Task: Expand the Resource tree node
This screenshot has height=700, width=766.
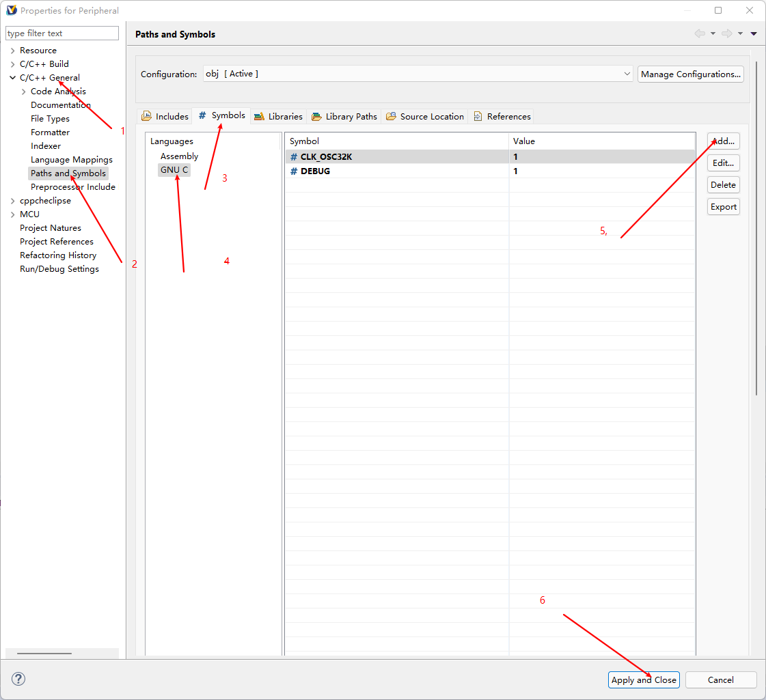Action: point(12,51)
